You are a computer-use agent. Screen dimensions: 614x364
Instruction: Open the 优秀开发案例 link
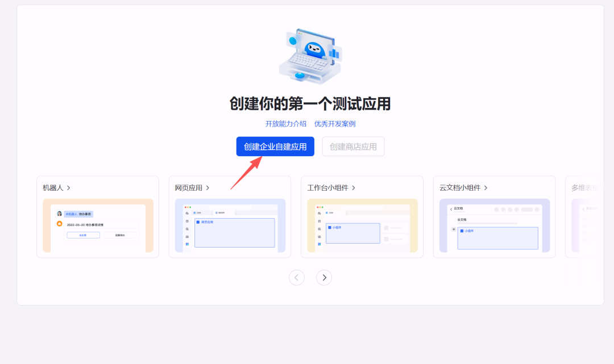click(x=335, y=124)
